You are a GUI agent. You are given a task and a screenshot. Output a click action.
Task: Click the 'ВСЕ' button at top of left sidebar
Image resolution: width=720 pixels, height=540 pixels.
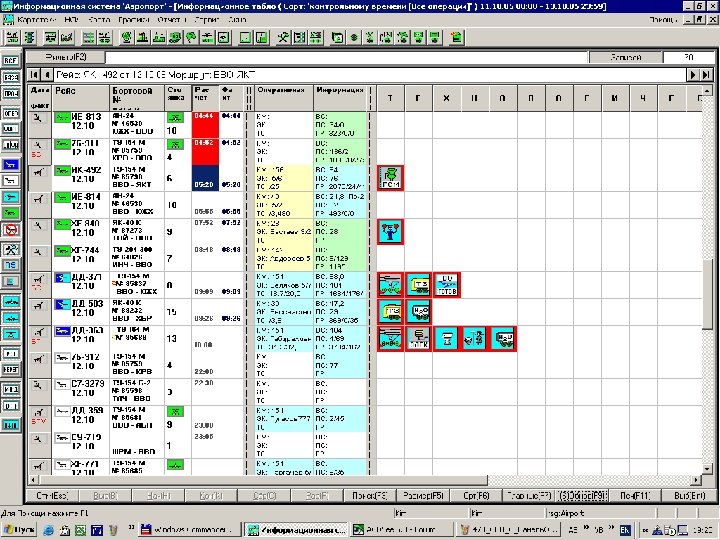point(11,60)
